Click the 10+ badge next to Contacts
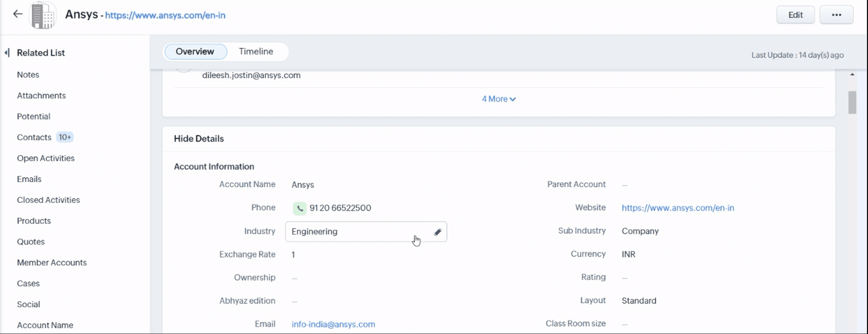This screenshot has height=334, width=868. 65,138
